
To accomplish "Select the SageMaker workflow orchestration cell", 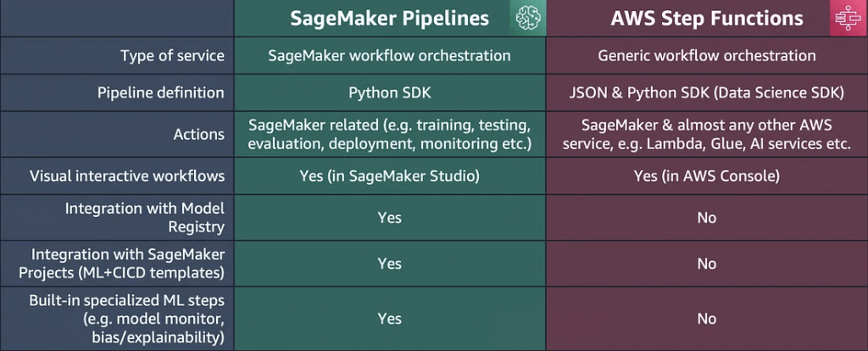I will point(390,56).
